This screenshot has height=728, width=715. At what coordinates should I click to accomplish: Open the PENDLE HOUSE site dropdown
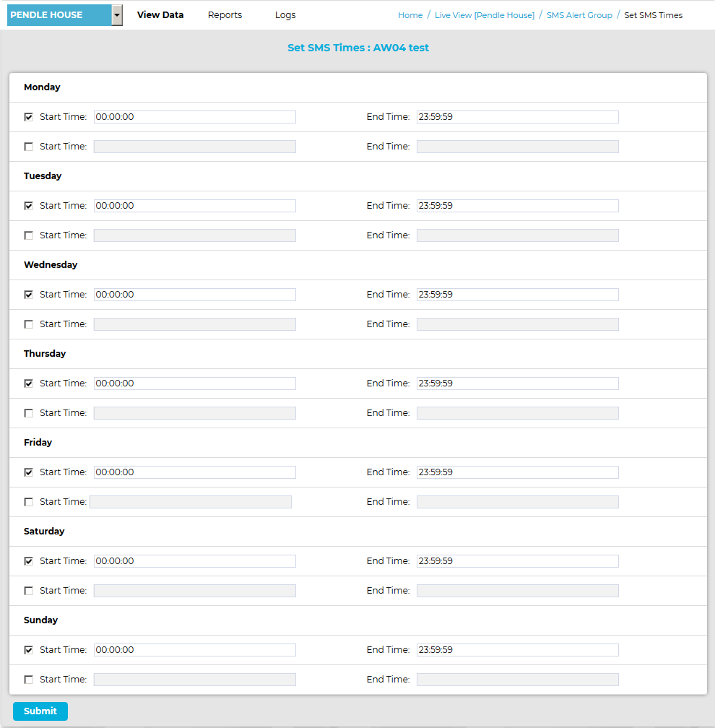[x=65, y=15]
